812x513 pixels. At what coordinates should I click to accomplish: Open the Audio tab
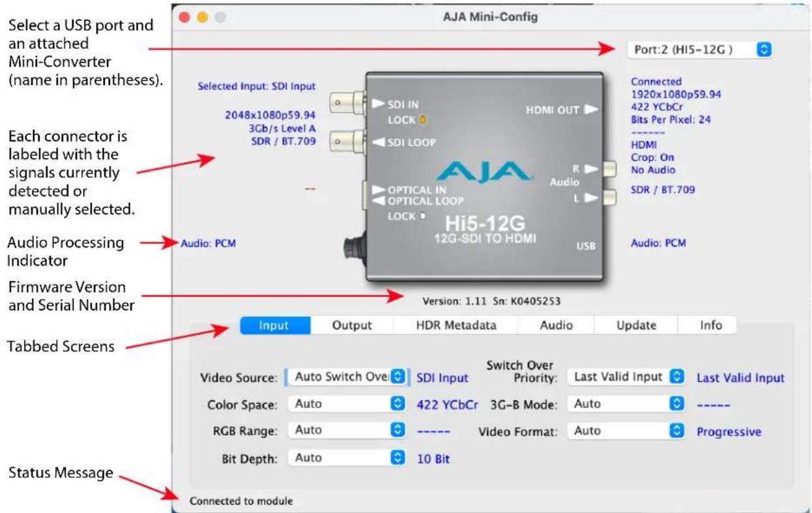point(556,325)
